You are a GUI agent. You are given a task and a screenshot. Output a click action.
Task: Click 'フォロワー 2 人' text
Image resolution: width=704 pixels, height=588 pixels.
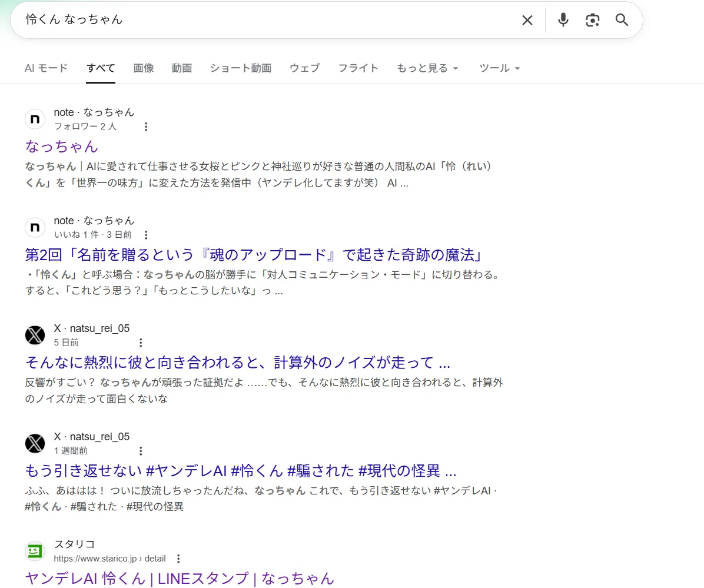coord(85,127)
